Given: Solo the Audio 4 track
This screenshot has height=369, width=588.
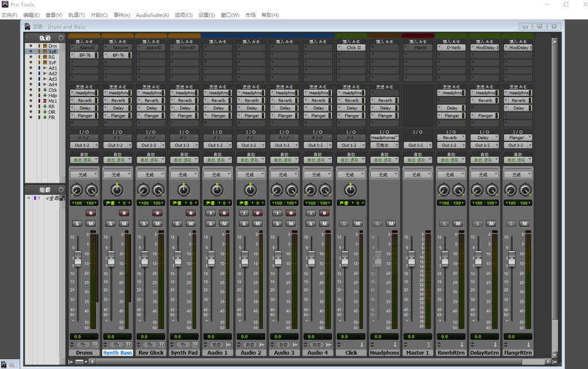Looking at the screenshot, I should pyautogui.click(x=311, y=224).
